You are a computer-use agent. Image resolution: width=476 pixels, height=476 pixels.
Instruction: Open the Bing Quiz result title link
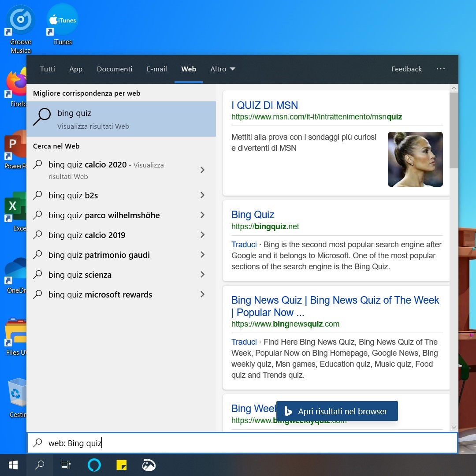253,215
